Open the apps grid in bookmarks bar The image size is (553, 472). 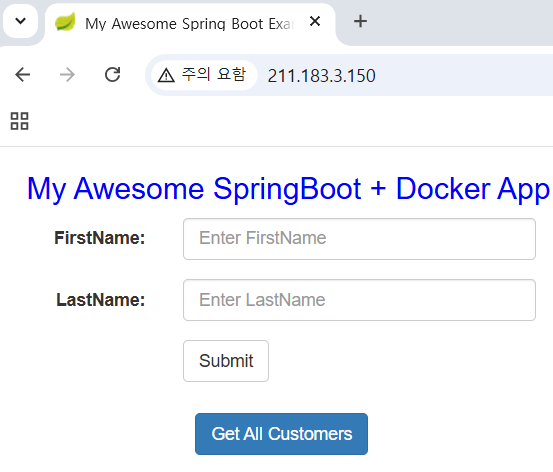click(x=19, y=121)
